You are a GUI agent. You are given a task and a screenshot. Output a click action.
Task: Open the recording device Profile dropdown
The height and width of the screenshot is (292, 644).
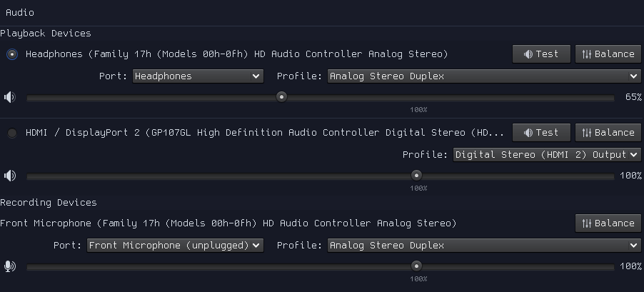pyautogui.click(x=484, y=246)
